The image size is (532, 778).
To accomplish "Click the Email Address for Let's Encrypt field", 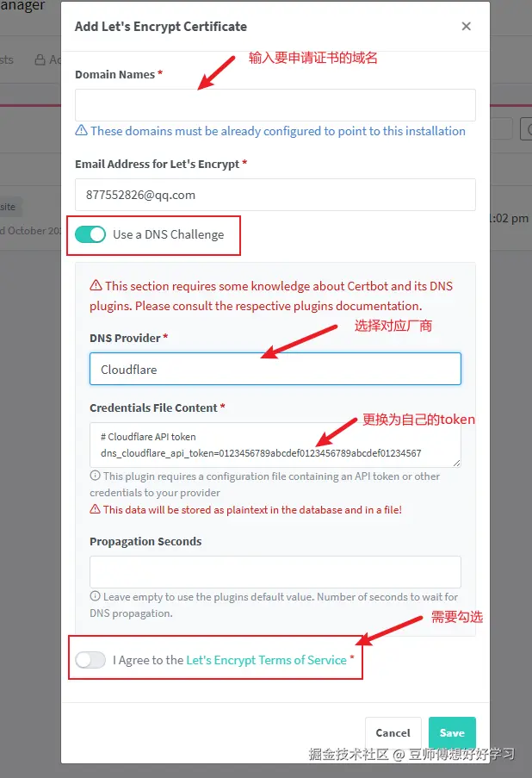I will [x=275, y=195].
